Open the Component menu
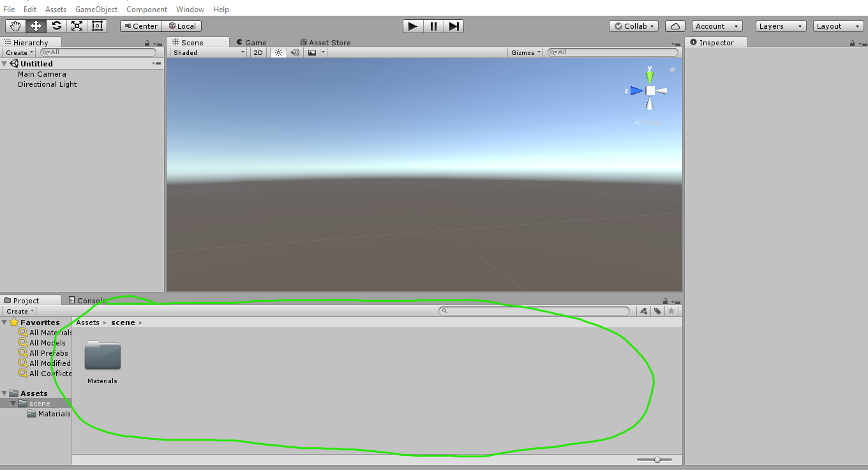Screen dimensions: 868x470 coord(147,10)
